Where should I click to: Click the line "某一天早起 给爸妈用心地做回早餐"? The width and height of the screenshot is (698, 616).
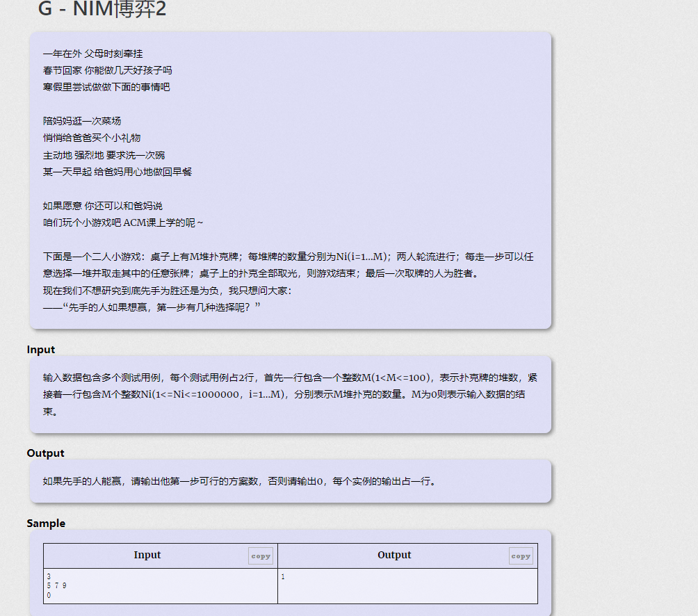click(117, 172)
